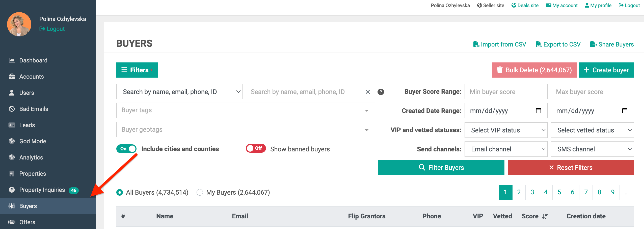This screenshot has height=229, width=644.
Task: Click the Leads card icon
Action: tap(12, 125)
